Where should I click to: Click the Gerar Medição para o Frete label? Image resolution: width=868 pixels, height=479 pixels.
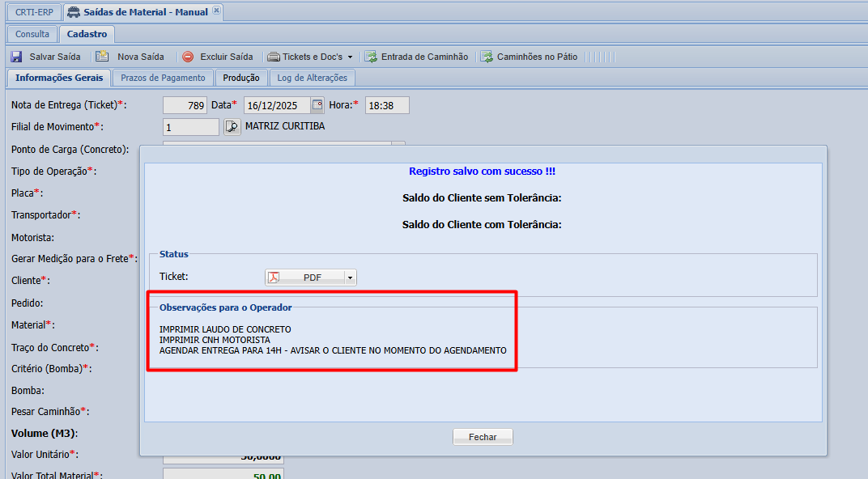tap(74, 258)
